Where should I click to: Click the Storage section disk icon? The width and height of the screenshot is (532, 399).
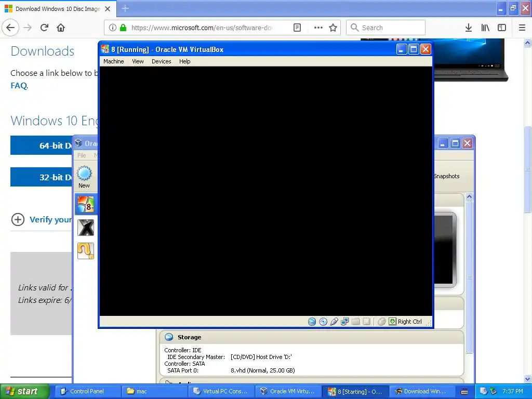click(x=169, y=337)
